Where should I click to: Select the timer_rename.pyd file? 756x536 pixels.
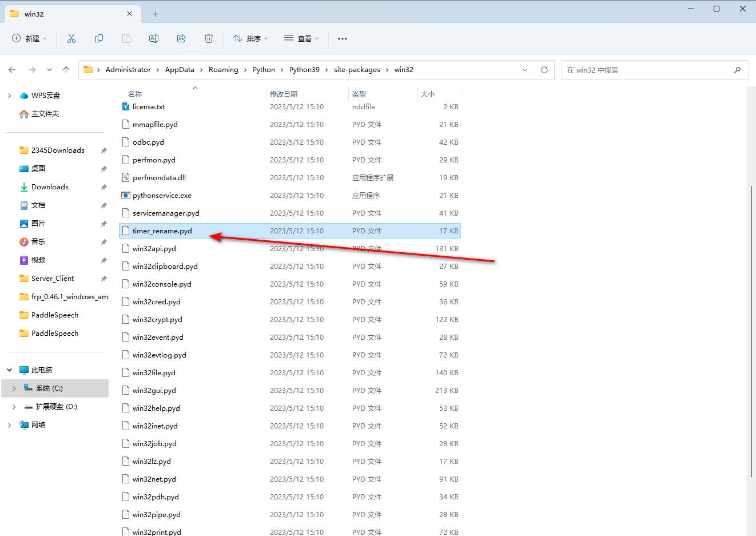point(290,231)
